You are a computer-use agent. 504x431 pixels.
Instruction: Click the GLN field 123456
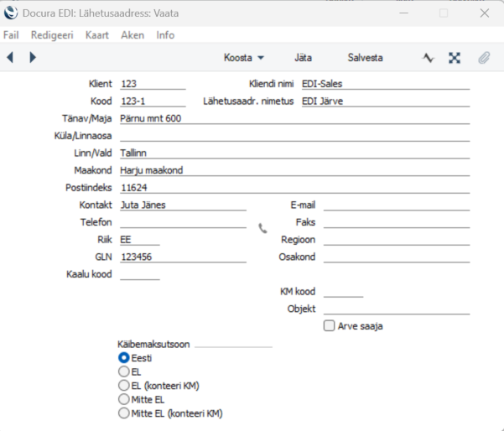(x=183, y=257)
